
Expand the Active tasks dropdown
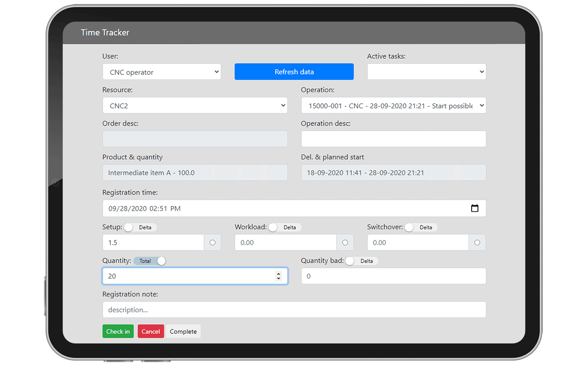point(426,72)
